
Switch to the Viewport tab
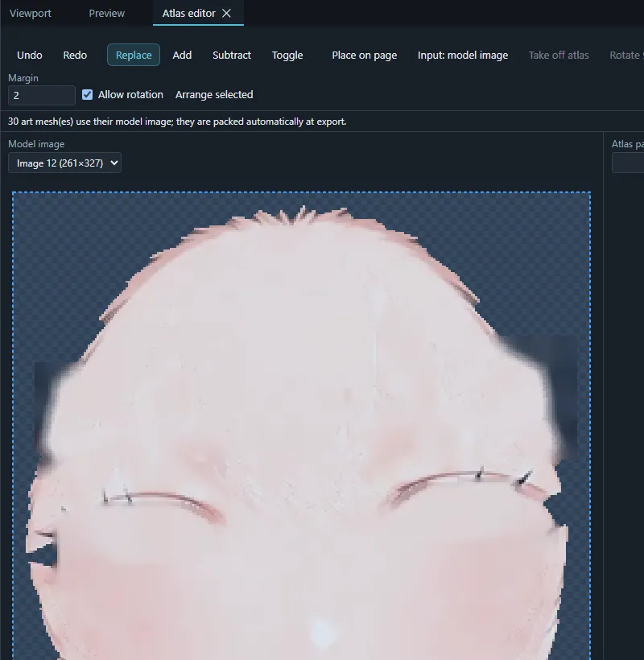(x=31, y=14)
